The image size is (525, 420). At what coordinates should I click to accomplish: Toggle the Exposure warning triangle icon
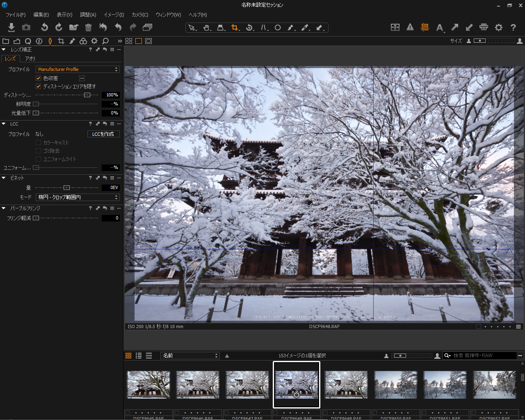pyautogui.click(x=410, y=27)
